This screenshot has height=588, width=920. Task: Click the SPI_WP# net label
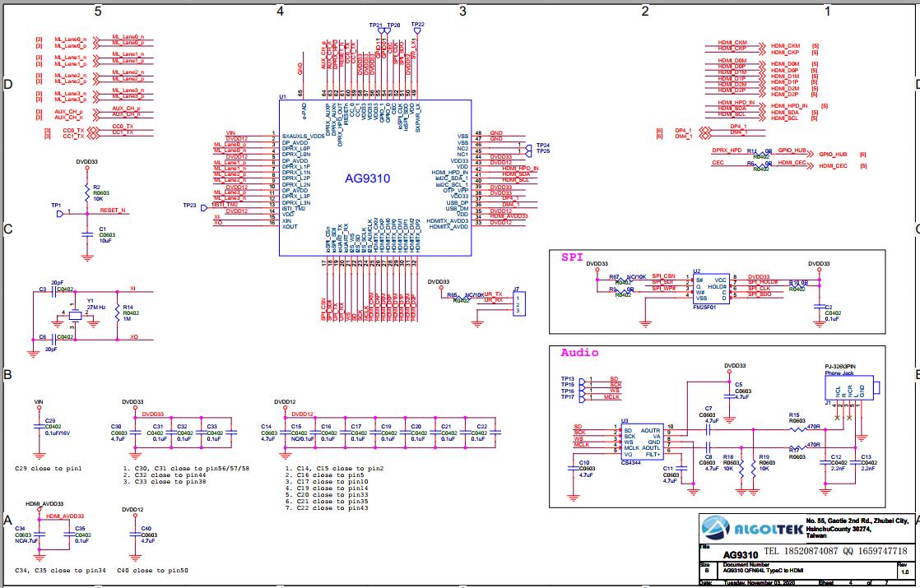(x=664, y=288)
